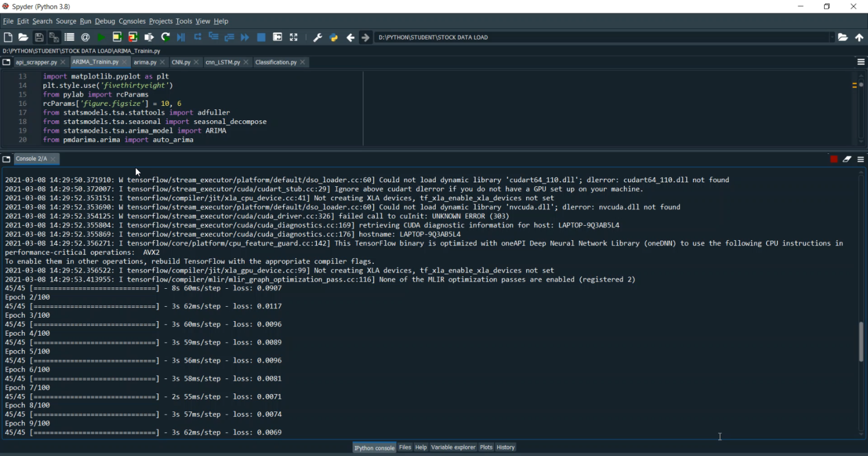Image resolution: width=868 pixels, height=456 pixels.
Task: Interrupt kernel with red stop button
Action: pos(834,159)
